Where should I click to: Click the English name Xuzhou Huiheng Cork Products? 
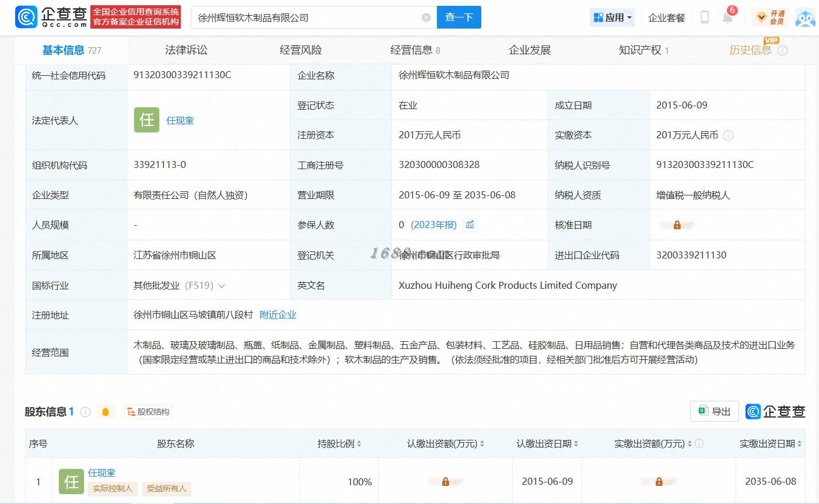[x=508, y=285]
